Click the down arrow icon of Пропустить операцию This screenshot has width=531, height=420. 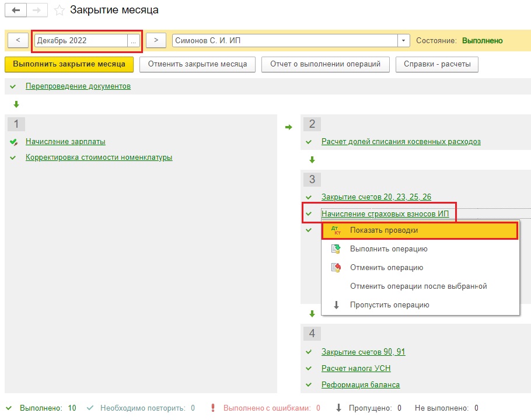pyautogui.click(x=336, y=305)
